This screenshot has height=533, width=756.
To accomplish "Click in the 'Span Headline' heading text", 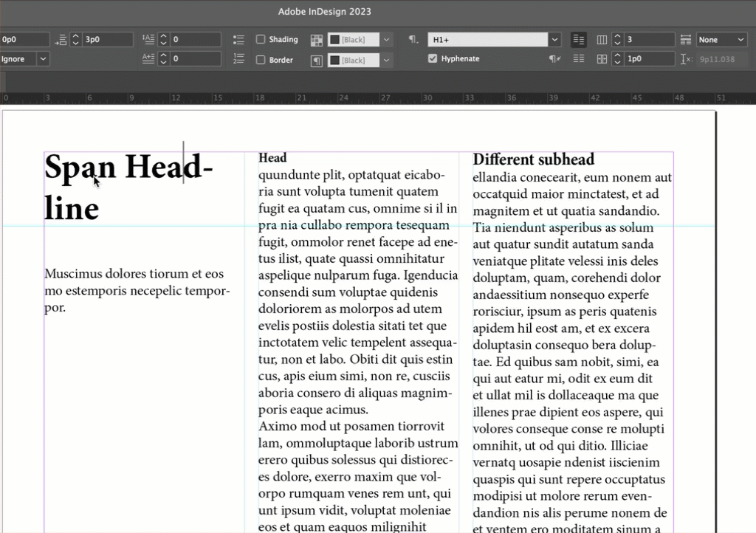I will pyautogui.click(x=128, y=187).
